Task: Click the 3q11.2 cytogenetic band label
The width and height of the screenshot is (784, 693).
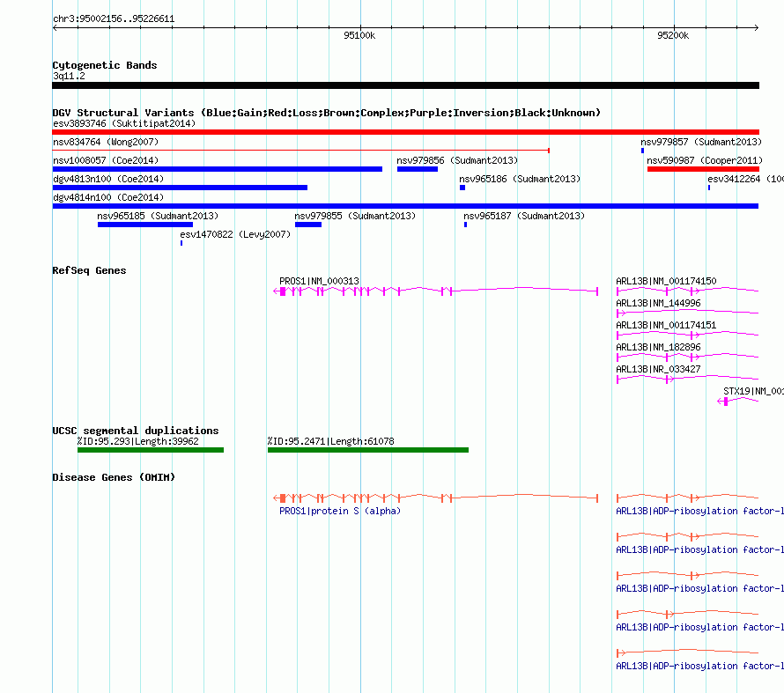Action: tap(69, 76)
